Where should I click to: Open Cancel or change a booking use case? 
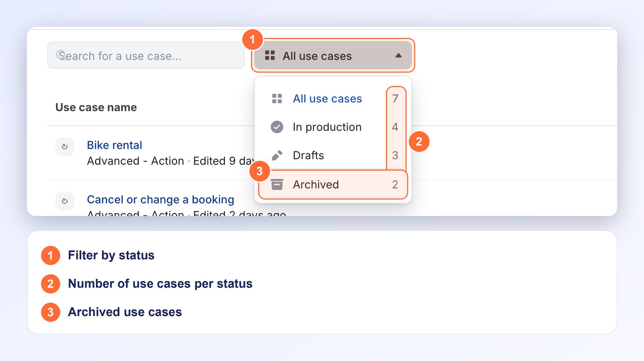coord(161,199)
